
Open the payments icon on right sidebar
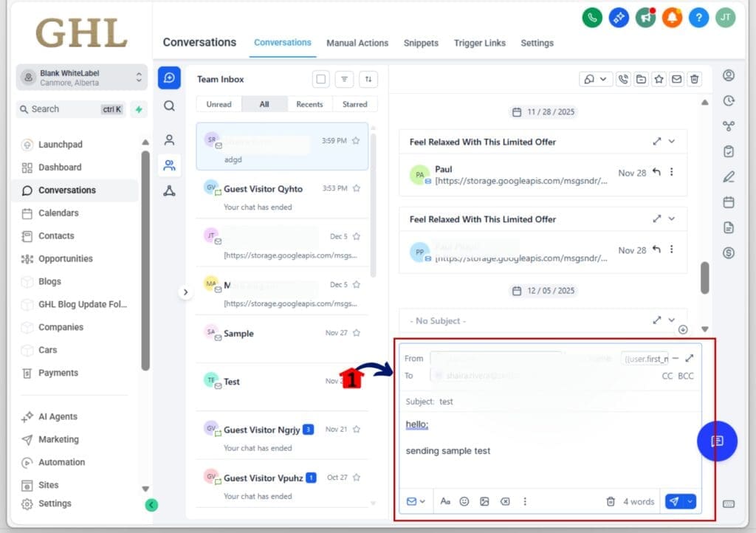(729, 252)
